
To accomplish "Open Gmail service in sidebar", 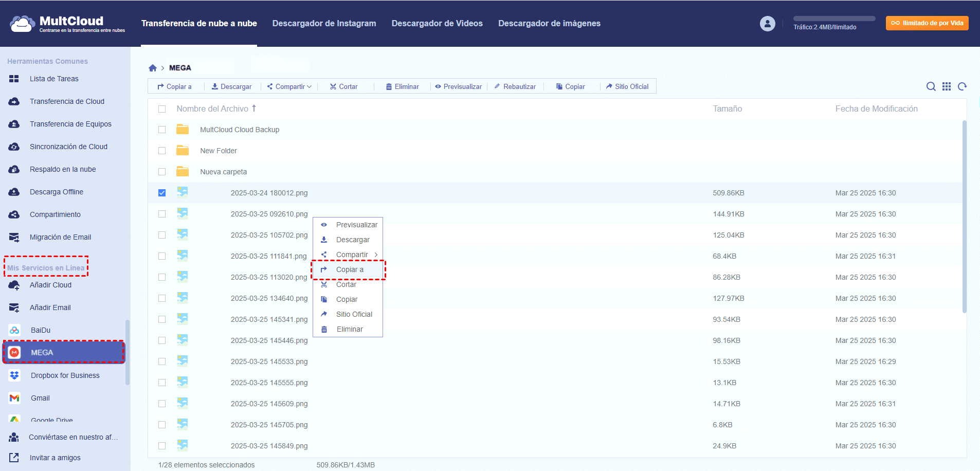I will 40,398.
